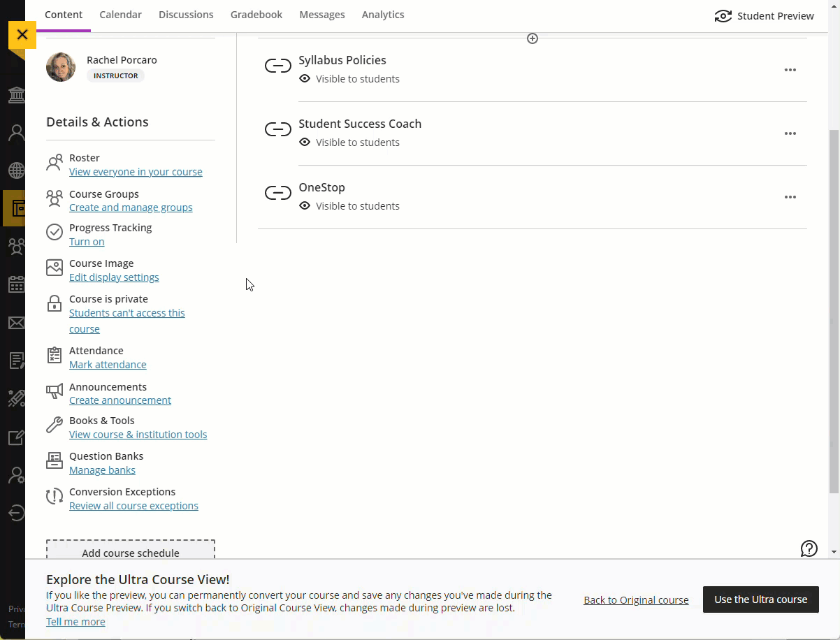Screen dimensions: 840x640
Task: Open the Discussions tab
Action: pos(186,15)
